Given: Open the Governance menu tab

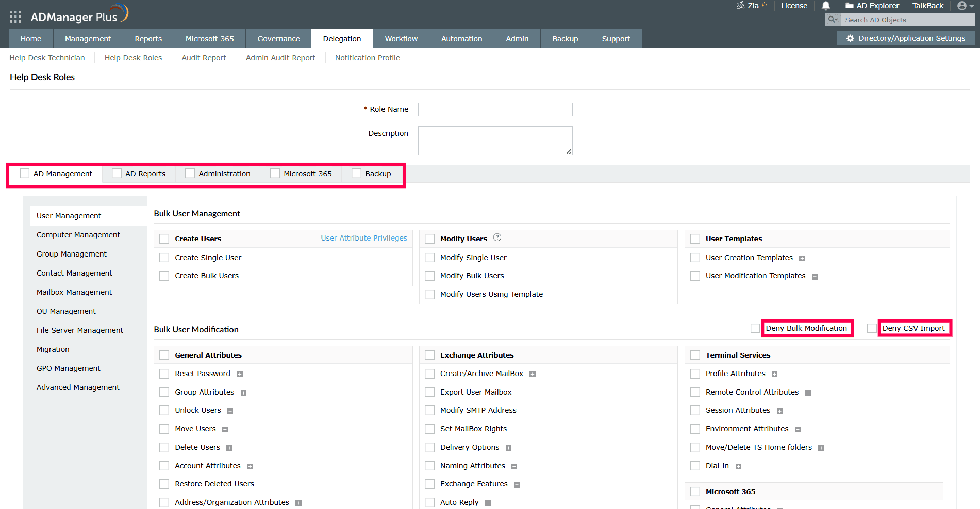Looking at the screenshot, I should [279, 39].
